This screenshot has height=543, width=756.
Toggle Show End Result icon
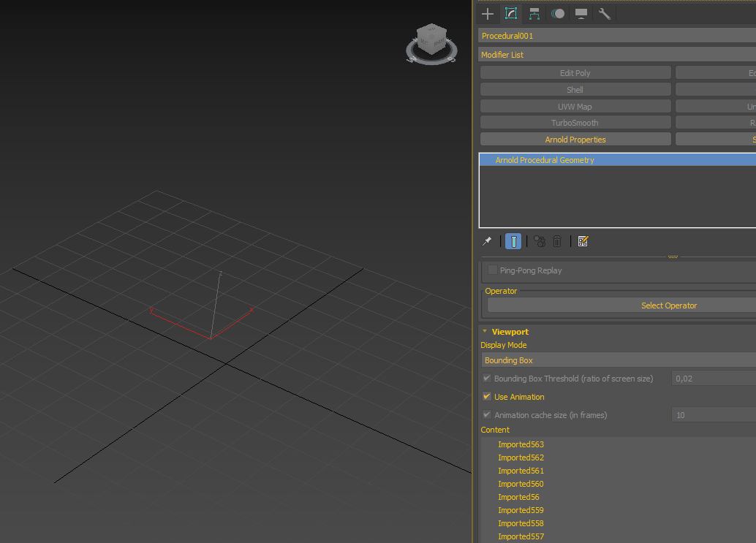coord(513,241)
